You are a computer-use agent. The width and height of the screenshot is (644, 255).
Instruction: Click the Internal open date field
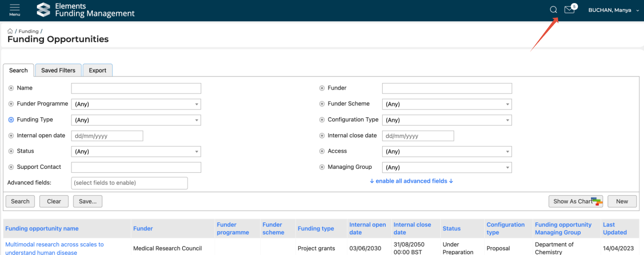(107, 136)
